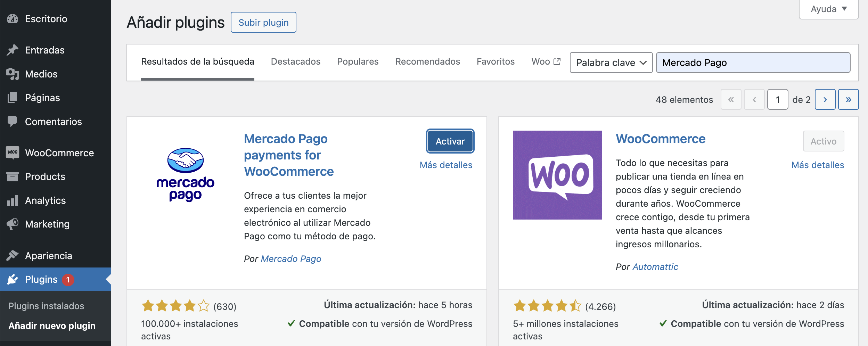This screenshot has height=346, width=868.
Task: Open the Medios menu label
Action: tap(41, 74)
